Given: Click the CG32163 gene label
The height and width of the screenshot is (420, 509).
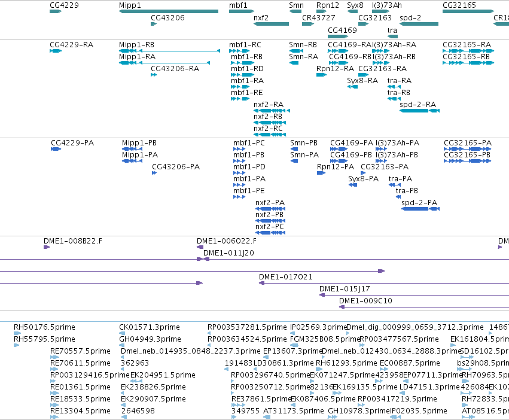Looking at the screenshot, I should pyautogui.click(x=375, y=17).
